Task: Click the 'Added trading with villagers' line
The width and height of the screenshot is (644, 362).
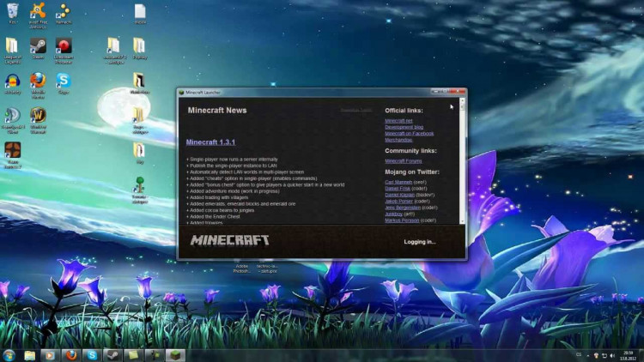Action: 218,197
